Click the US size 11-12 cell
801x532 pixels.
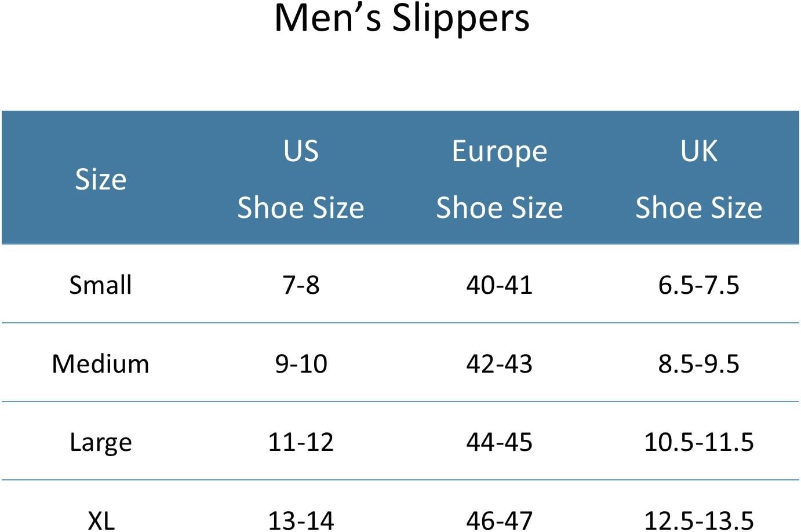coord(301,442)
